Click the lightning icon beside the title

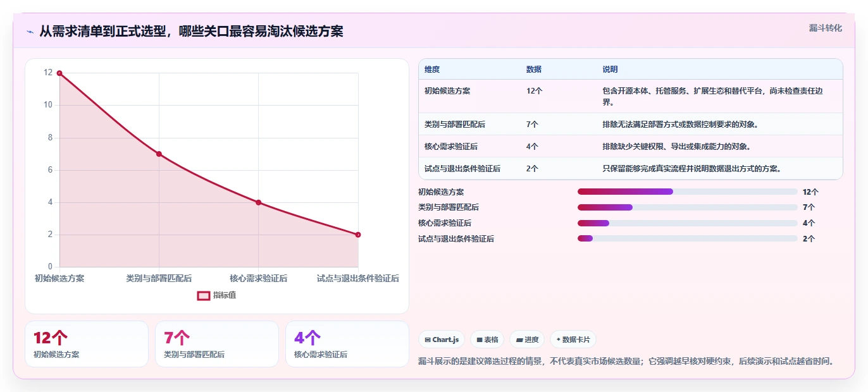click(x=30, y=32)
